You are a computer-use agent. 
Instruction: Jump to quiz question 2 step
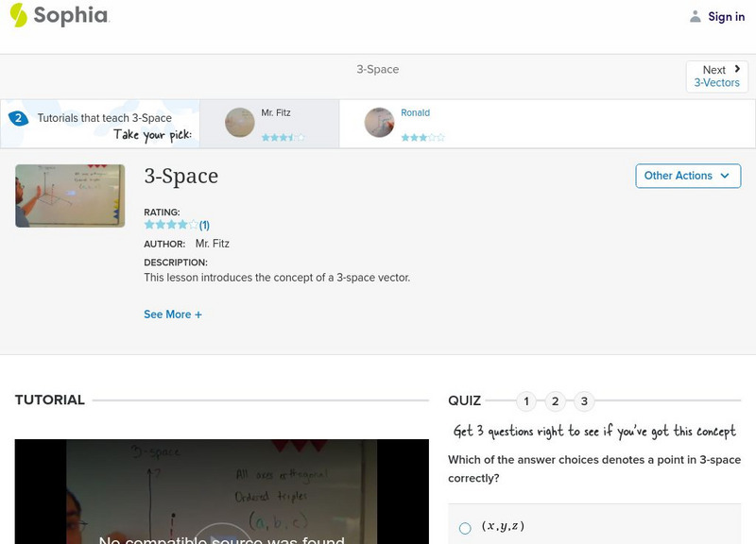pos(556,400)
